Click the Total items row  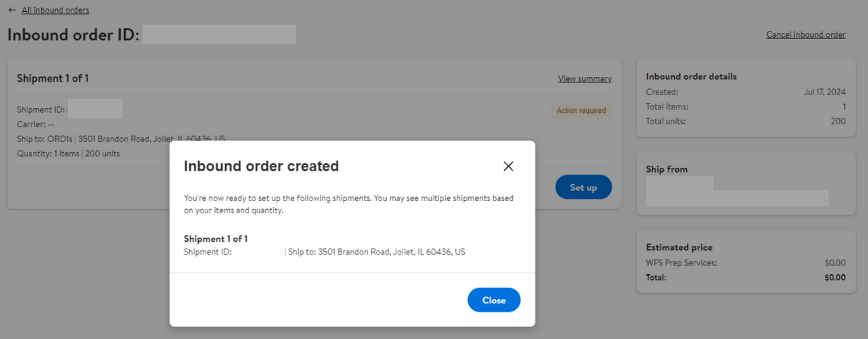coord(746,107)
